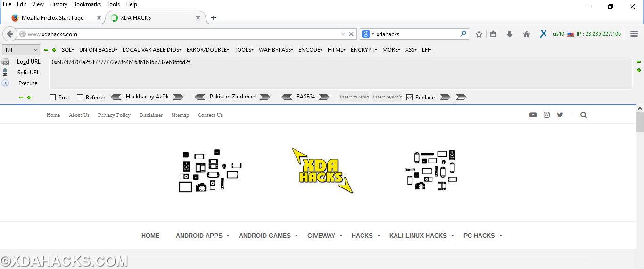Open the Bookmarks menu
This screenshot has width=644, height=269.
pyautogui.click(x=87, y=4)
